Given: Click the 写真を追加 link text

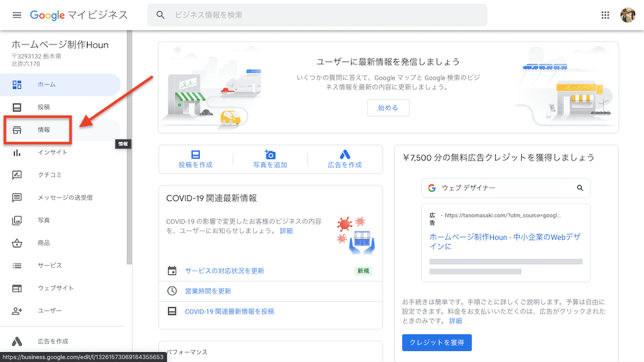Looking at the screenshot, I should coord(270,165).
